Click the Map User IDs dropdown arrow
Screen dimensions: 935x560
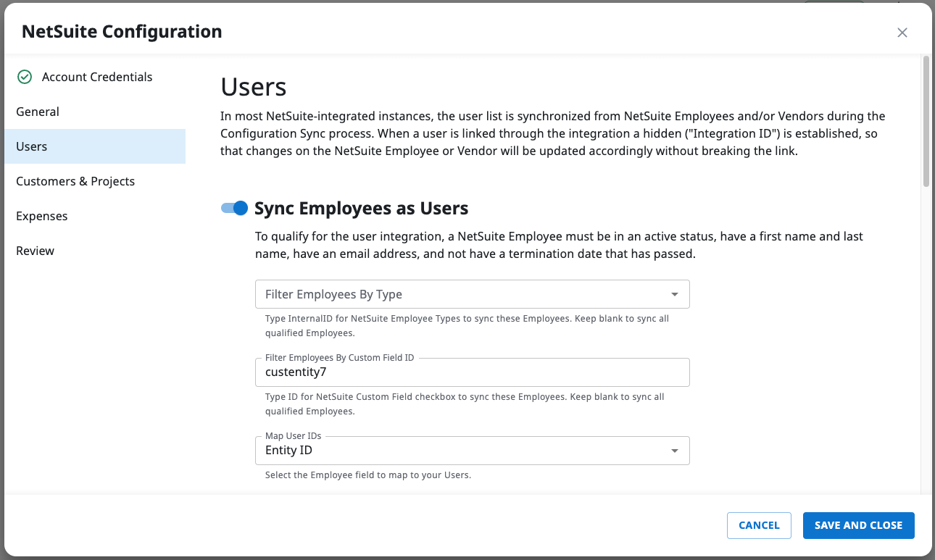click(x=675, y=451)
